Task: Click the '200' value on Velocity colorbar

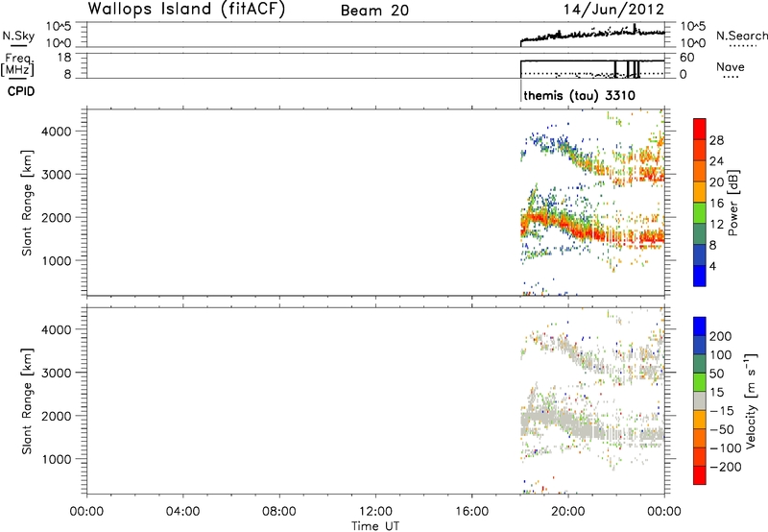Action: click(x=721, y=336)
